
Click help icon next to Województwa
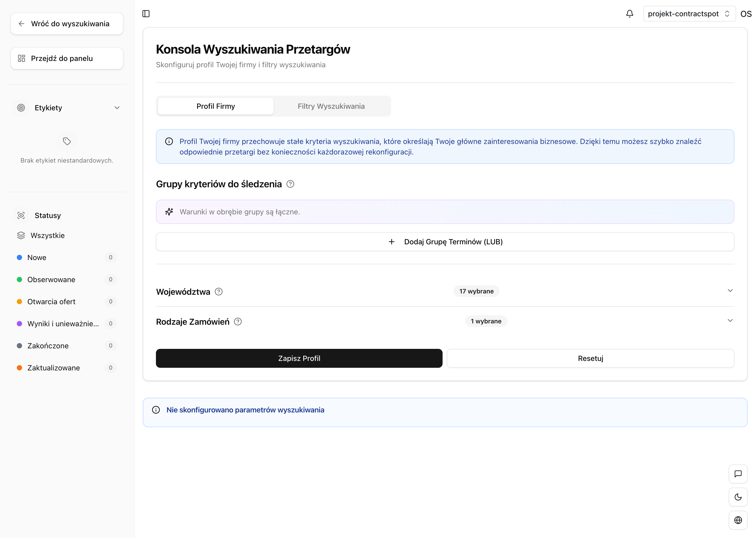[x=218, y=292]
